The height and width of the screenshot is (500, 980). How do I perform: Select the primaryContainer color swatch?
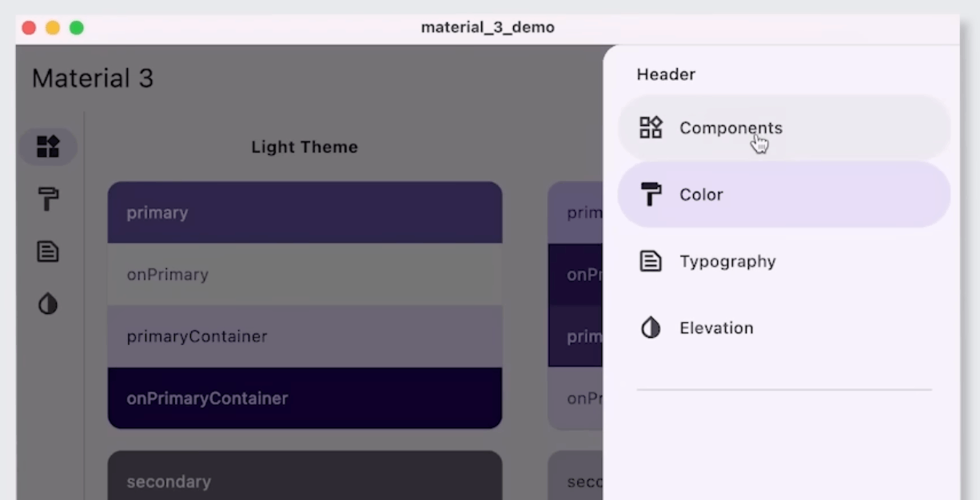point(305,336)
